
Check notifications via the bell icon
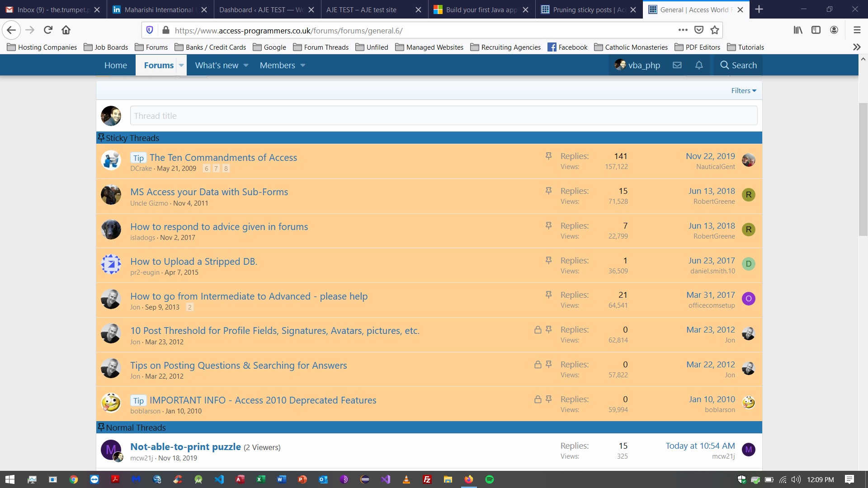(x=698, y=65)
